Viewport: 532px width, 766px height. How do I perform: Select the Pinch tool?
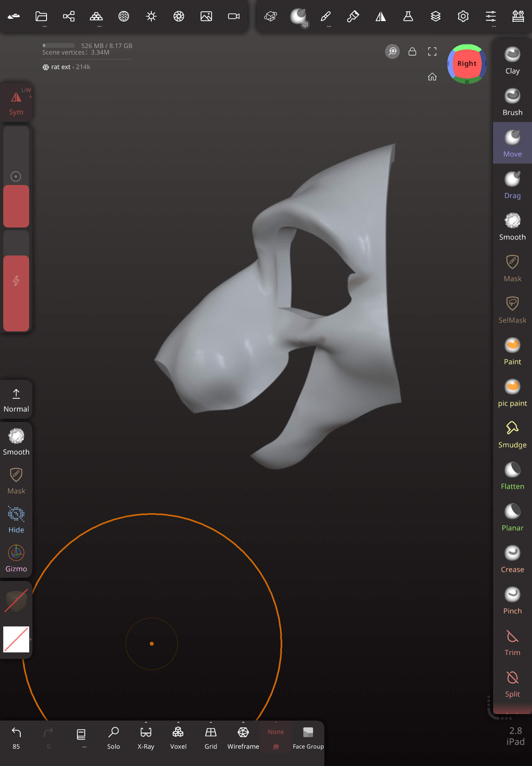(512, 601)
